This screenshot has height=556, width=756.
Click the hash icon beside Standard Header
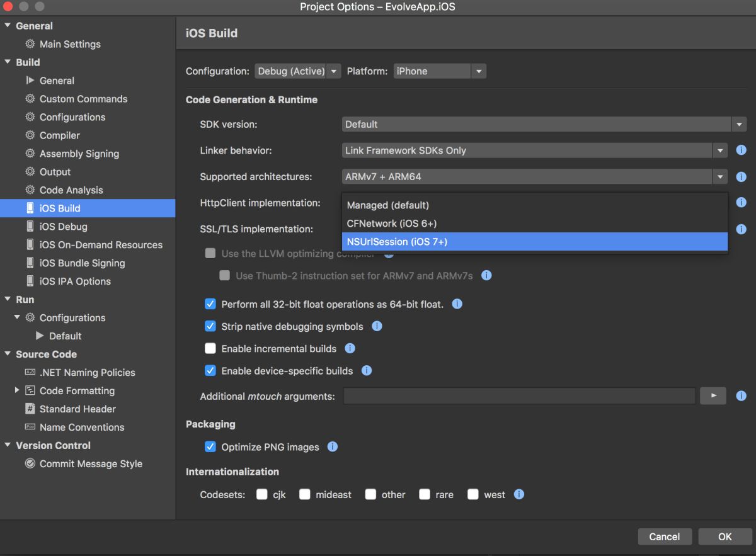[x=30, y=409]
